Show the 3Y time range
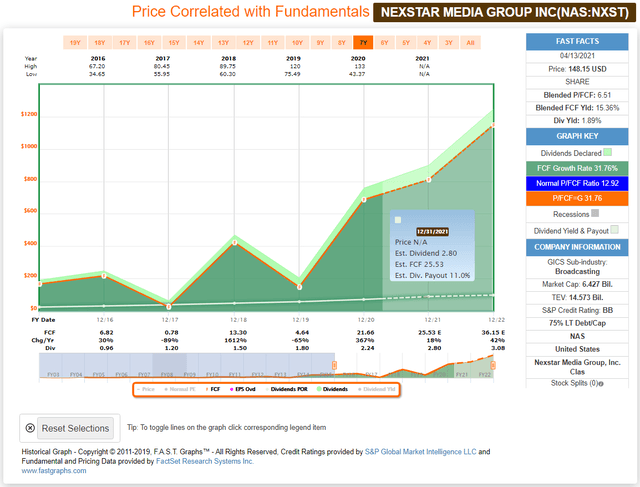The height and width of the screenshot is (487, 640). [x=449, y=42]
